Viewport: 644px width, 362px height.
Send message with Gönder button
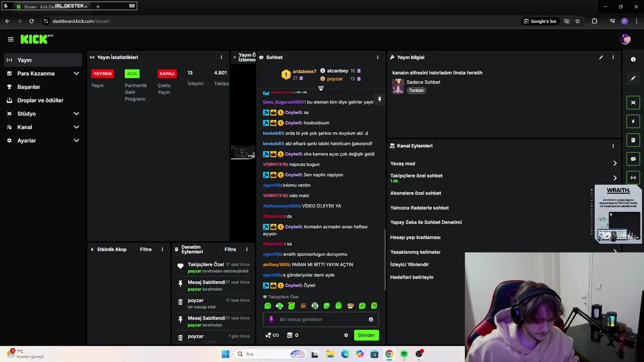pyautogui.click(x=366, y=335)
